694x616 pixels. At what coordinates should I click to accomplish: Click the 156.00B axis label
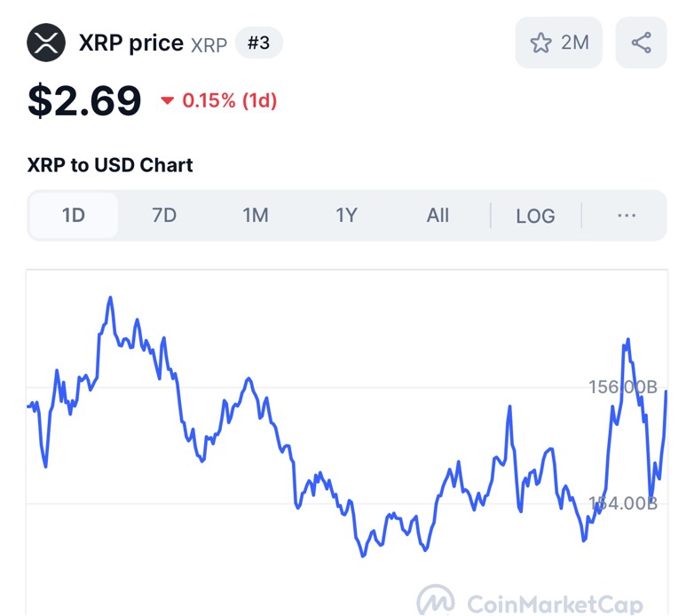(622, 387)
